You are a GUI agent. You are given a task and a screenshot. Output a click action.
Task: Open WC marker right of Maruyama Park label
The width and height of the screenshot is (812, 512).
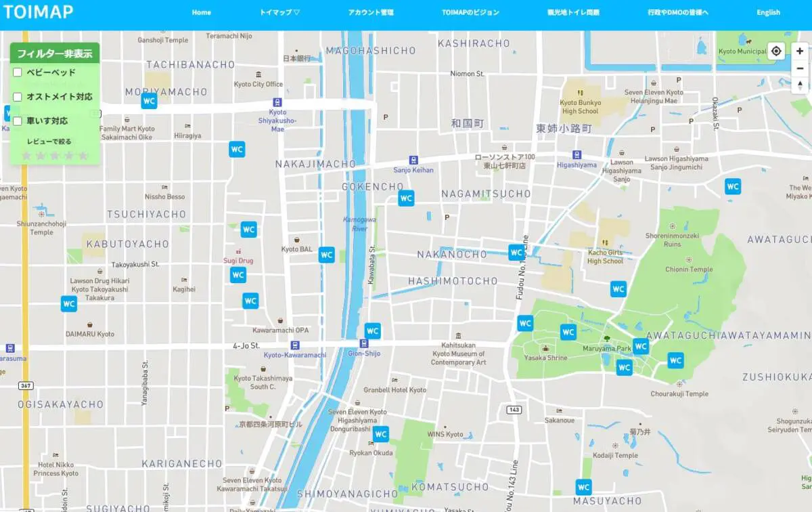point(641,346)
